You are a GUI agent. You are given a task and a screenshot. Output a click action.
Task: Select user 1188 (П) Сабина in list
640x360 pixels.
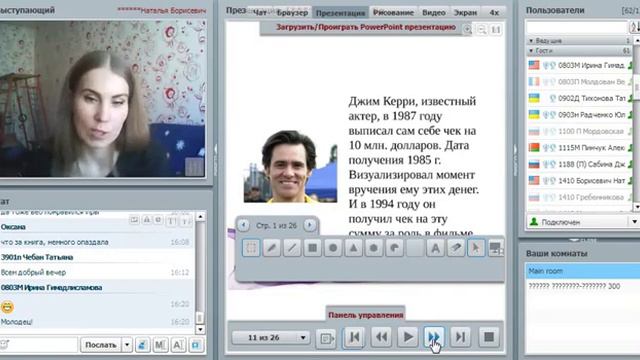click(x=580, y=164)
